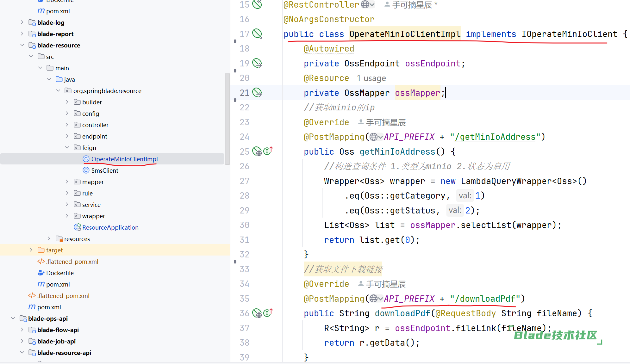The width and height of the screenshot is (630, 364).
Task: Expand the blade-flow-api module
Action: click(22, 330)
